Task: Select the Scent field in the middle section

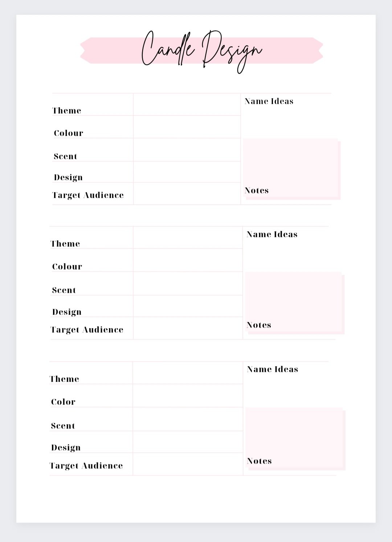Action: (187, 283)
